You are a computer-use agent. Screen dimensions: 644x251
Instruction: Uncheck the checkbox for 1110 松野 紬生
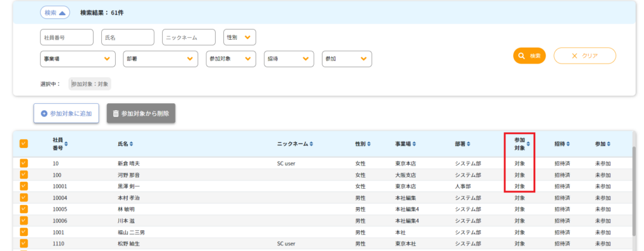coord(24,243)
